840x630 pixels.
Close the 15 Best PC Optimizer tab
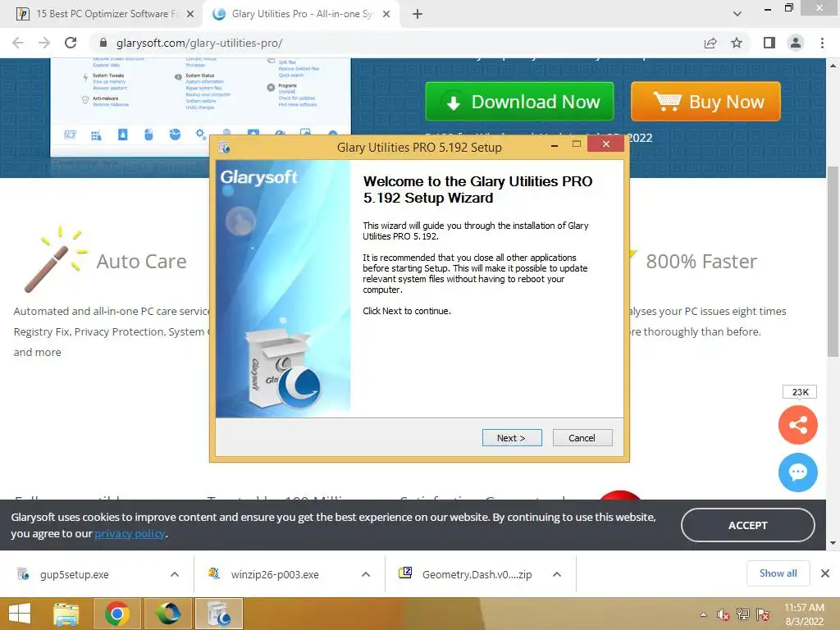point(190,14)
